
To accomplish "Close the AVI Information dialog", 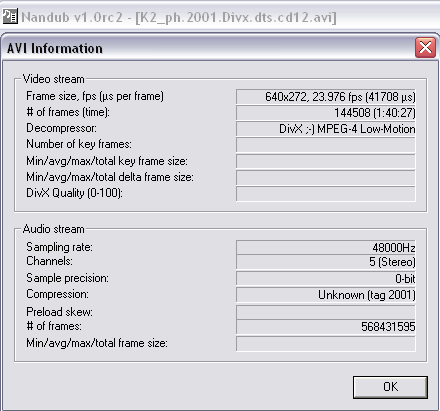I will click(425, 48).
